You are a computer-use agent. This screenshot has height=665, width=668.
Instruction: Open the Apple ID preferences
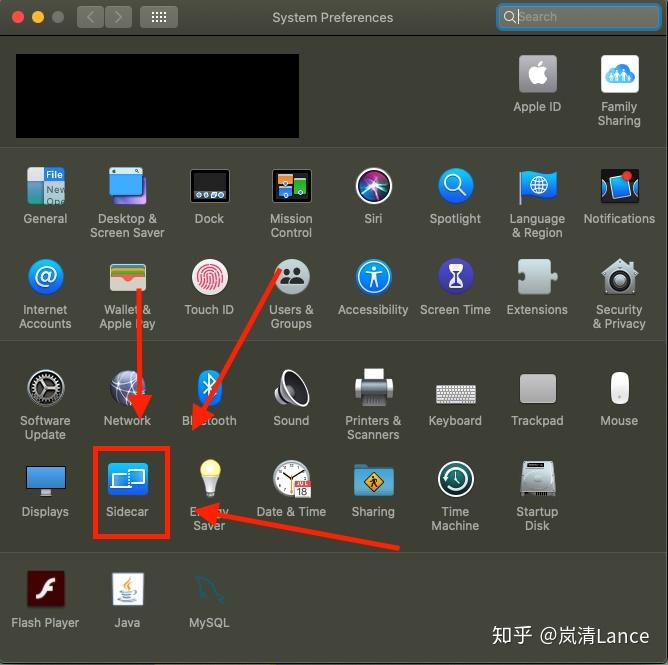[x=537, y=75]
